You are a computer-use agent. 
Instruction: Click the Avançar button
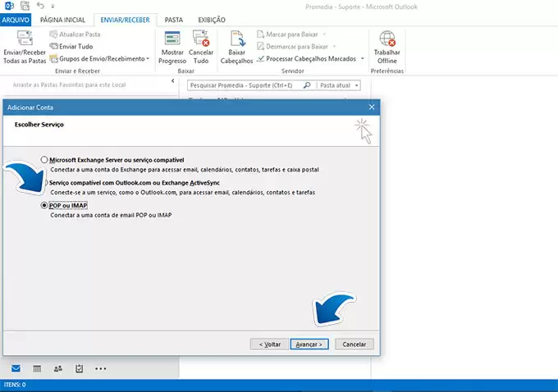(309, 344)
